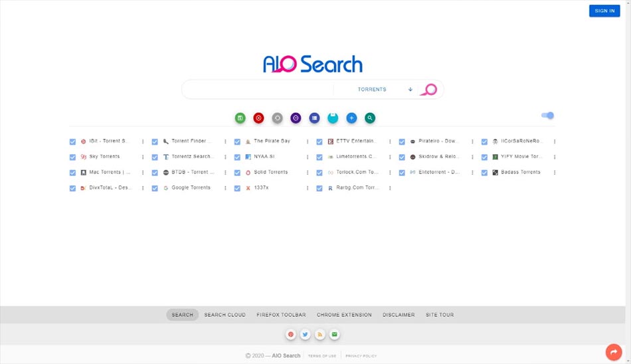Viewport: 631px width, 364px height.
Task: Open the options menu for IlCorSaRoNeRo
Action: tap(555, 141)
